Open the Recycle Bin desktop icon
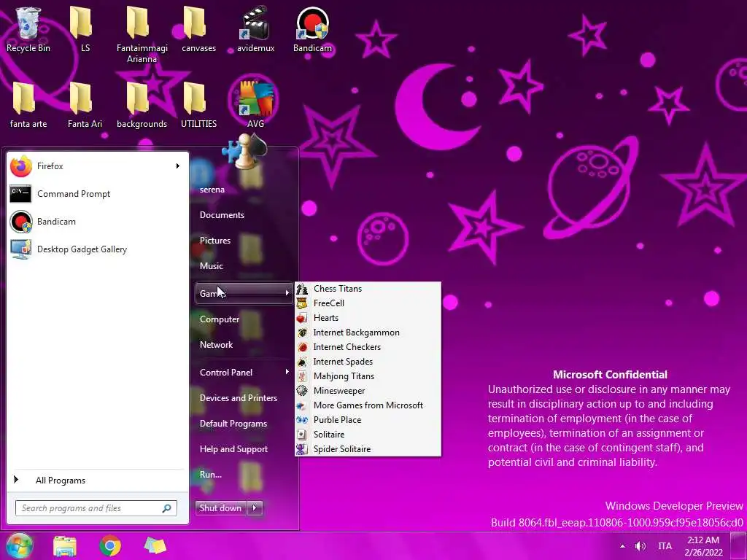Viewport: 747px width, 560px height. pos(28,29)
